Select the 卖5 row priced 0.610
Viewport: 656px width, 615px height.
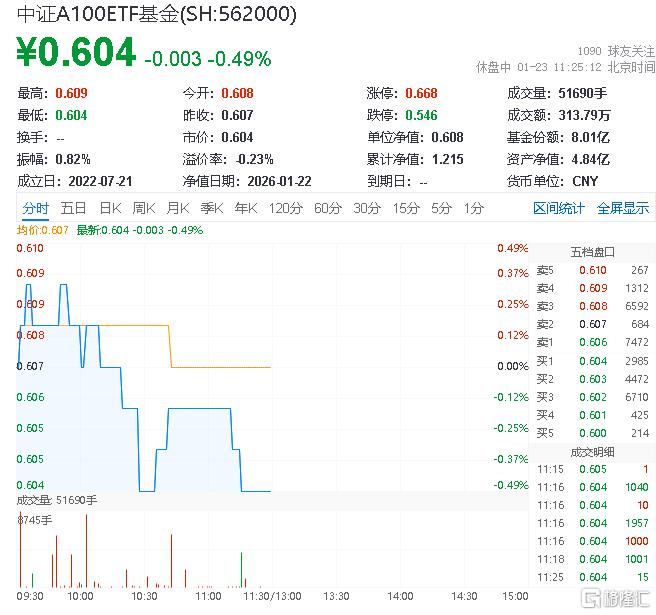click(x=593, y=270)
